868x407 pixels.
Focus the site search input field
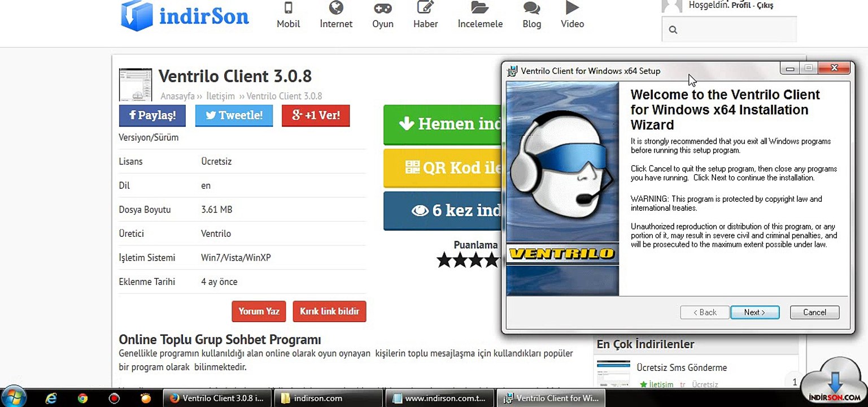[729, 29]
